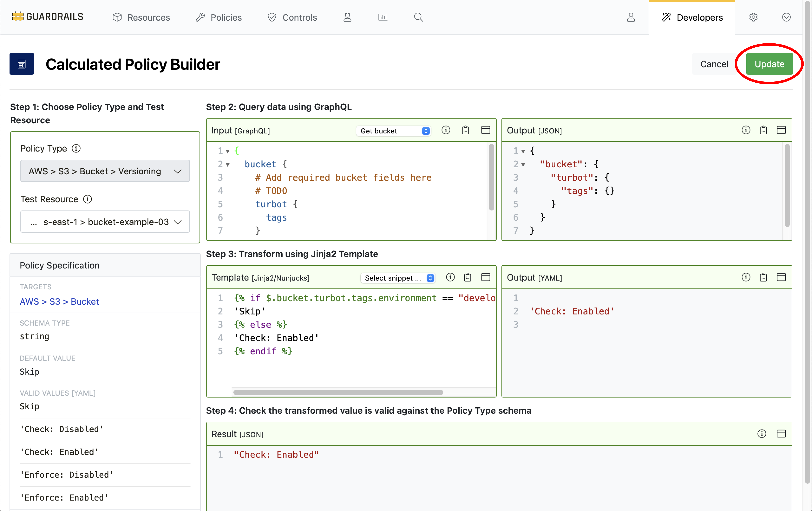Copy GraphQL input using clipboard icon

[x=465, y=130]
